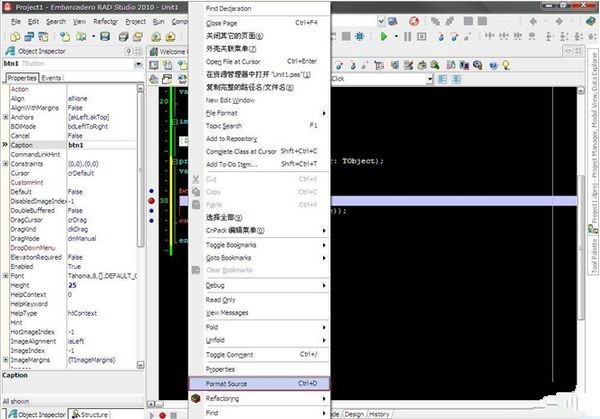
Task: Click the Height property value 25
Action: click(x=101, y=285)
